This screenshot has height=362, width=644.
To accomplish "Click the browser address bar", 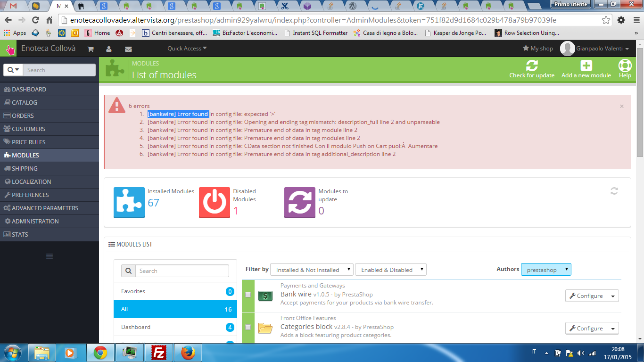I will [330, 20].
